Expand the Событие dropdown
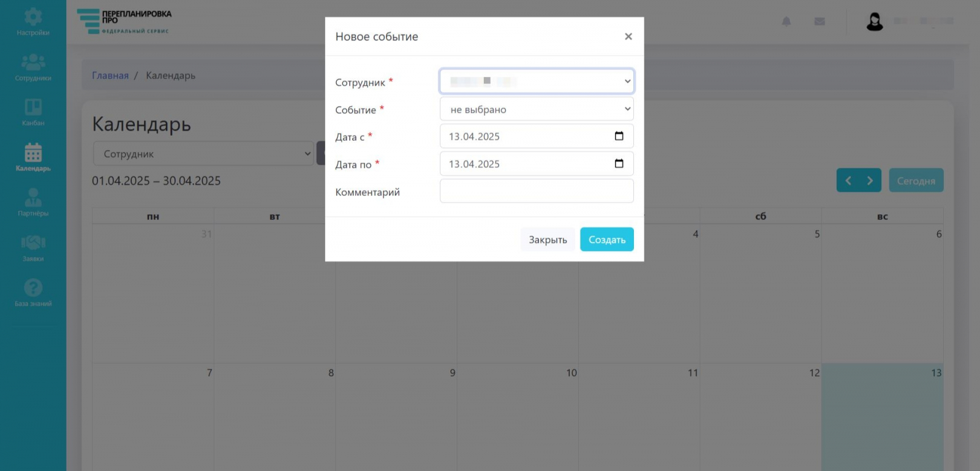This screenshot has width=980, height=471. pyautogui.click(x=537, y=109)
